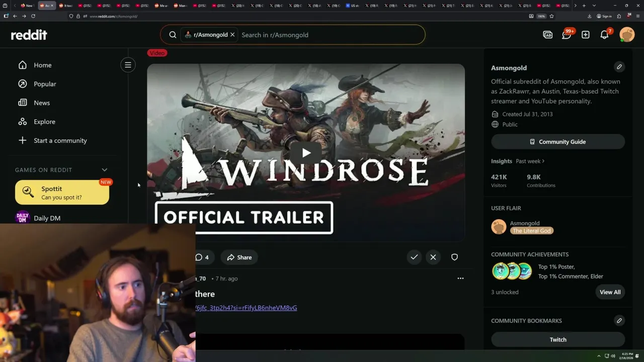Remove the post with X icon
This screenshot has width=644, height=362.
click(x=433, y=257)
